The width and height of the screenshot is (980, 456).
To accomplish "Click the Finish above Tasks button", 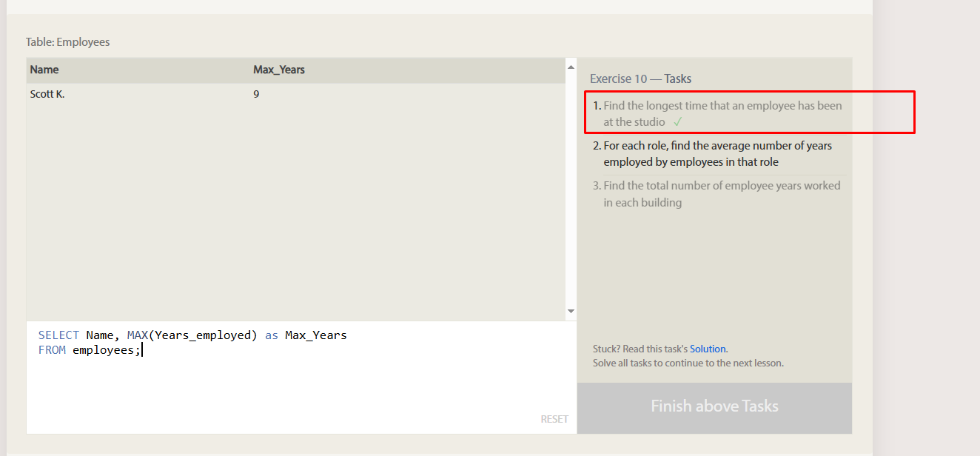I will click(x=714, y=406).
